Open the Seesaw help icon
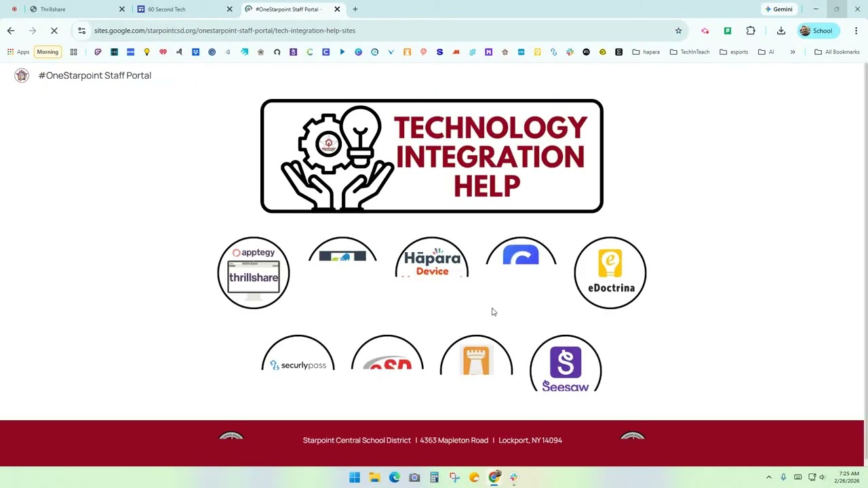 (x=566, y=364)
